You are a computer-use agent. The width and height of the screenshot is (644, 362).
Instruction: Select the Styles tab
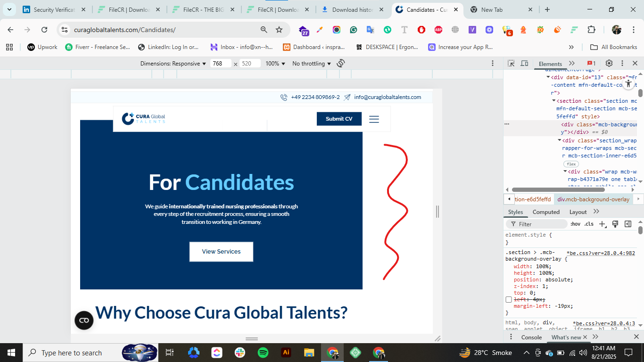[515, 212]
